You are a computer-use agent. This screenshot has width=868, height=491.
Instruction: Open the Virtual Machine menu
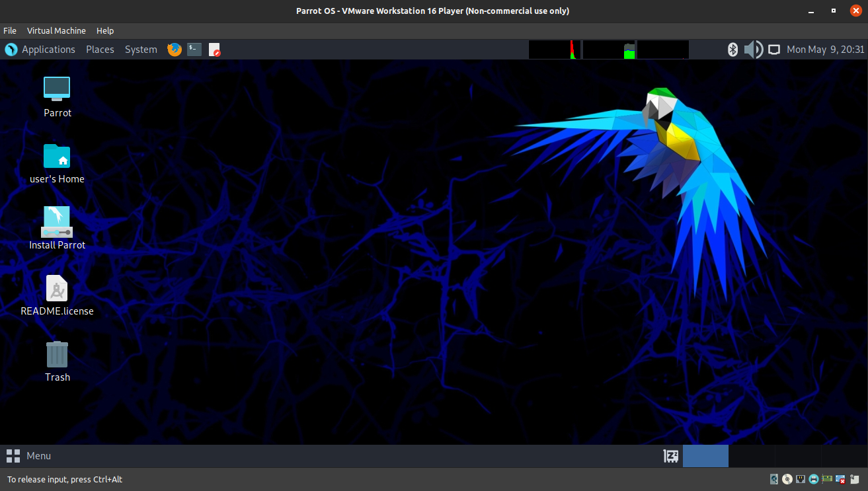click(x=56, y=30)
